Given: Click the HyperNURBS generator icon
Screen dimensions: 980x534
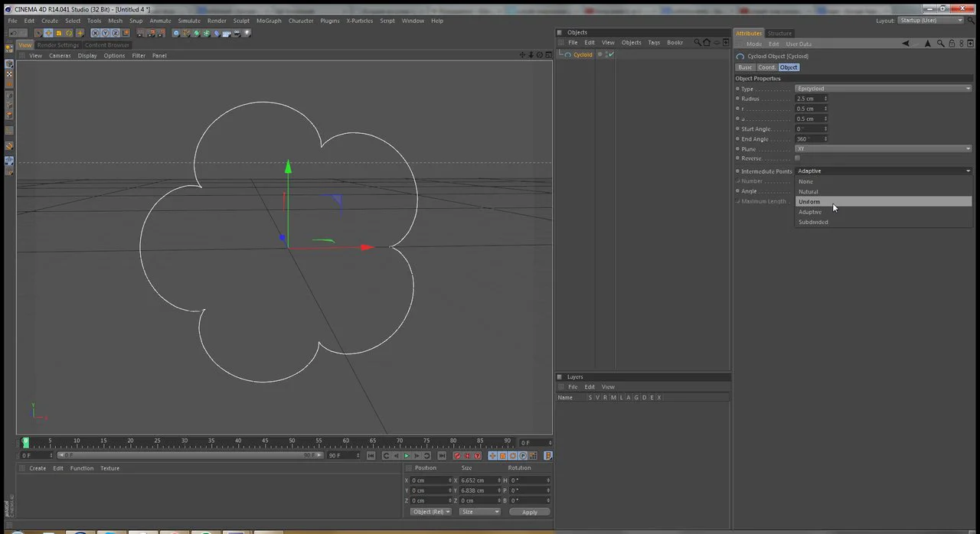Looking at the screenshot, I should pyautogui.click(x=196, y=33).
